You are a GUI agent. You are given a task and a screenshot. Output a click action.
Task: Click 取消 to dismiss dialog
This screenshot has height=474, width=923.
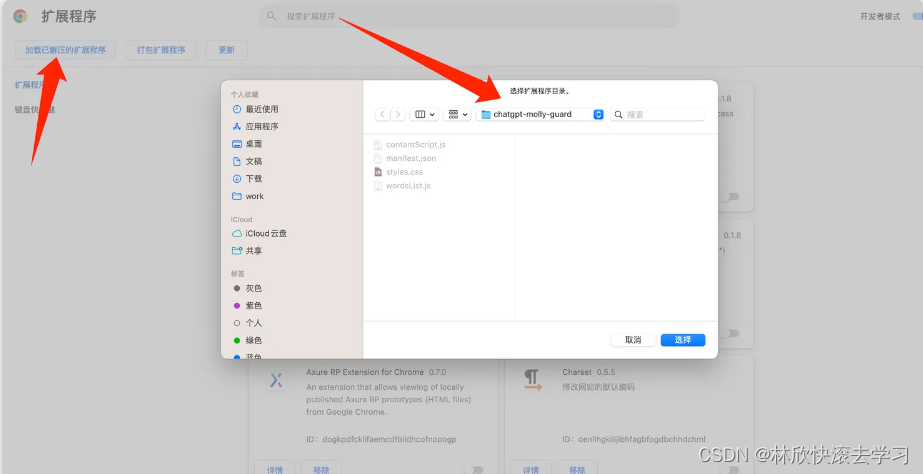point(633,340)
